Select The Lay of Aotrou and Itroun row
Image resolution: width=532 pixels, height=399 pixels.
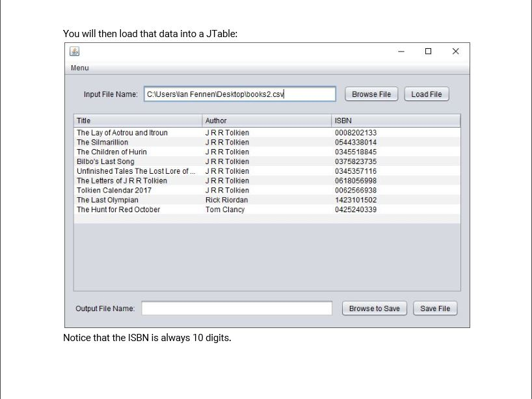pos(130,133)
